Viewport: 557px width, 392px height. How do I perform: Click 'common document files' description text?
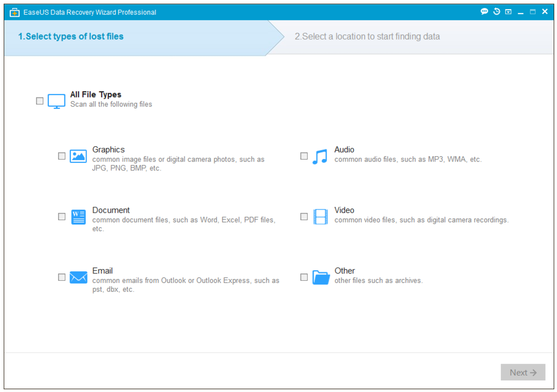coord(184,224)
